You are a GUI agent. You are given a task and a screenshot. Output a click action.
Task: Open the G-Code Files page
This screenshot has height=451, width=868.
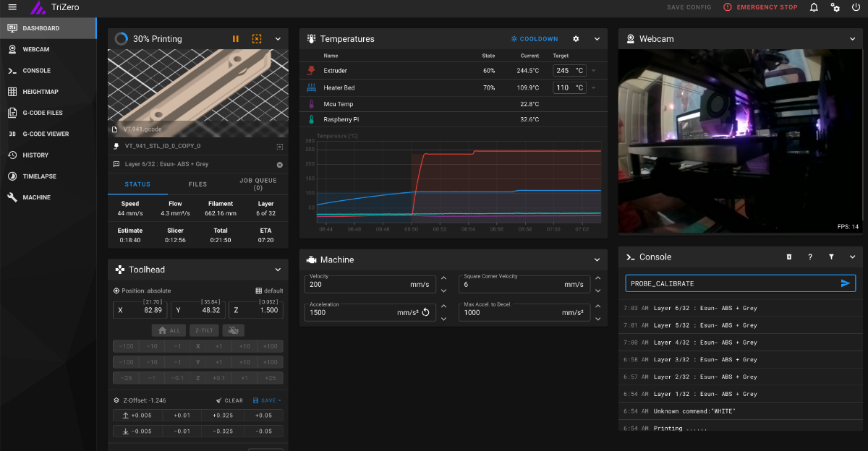(48, 113)
